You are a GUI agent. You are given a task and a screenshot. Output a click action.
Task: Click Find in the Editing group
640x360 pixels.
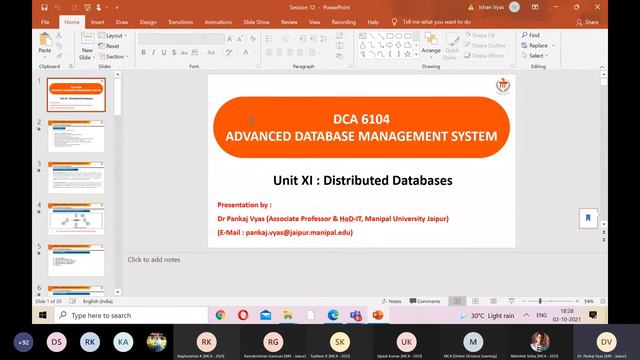click(531, 35)
